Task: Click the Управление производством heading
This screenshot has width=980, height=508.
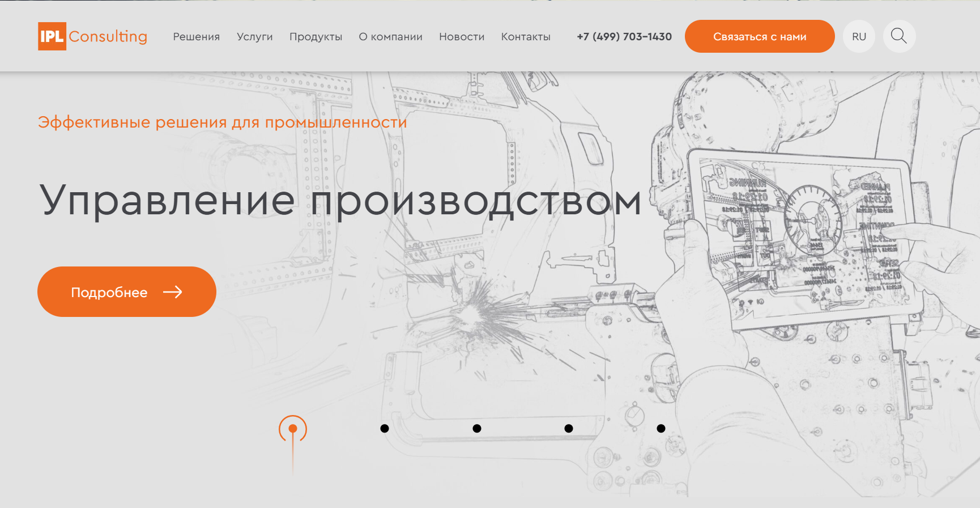Action: (340, 201)
